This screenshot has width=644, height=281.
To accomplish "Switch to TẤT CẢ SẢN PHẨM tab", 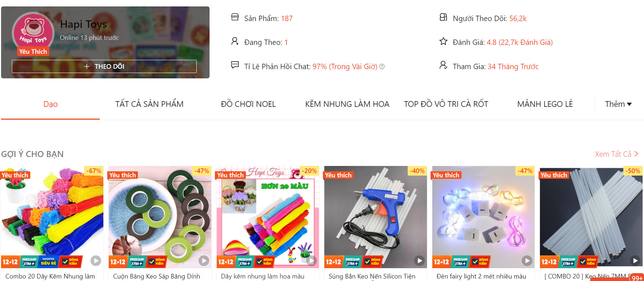I will click(x=149, y=104).
